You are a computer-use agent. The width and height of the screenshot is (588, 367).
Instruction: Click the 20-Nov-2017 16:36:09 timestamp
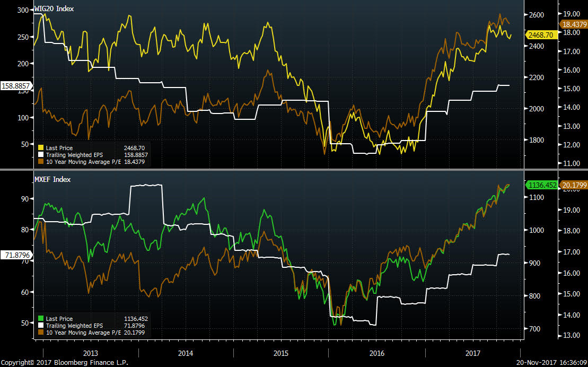tap(551, 363)
